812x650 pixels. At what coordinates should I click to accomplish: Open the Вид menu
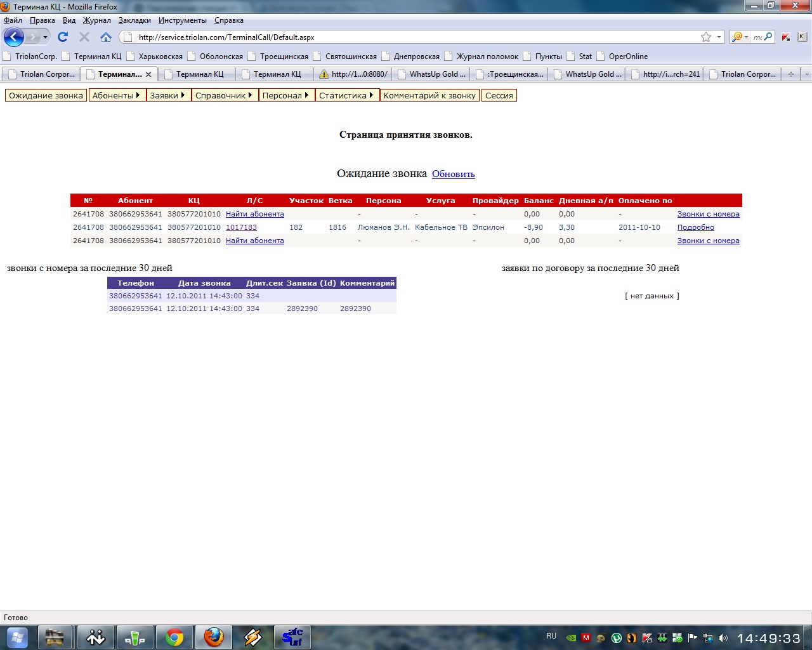pyautogui.click(x=69, y=20)
